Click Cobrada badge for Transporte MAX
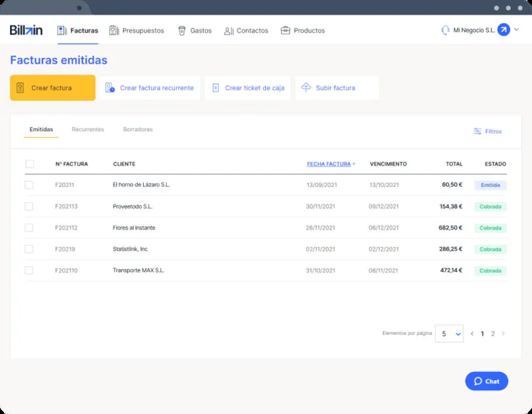Screen dimensions: 532x414 tap(490, 271)
